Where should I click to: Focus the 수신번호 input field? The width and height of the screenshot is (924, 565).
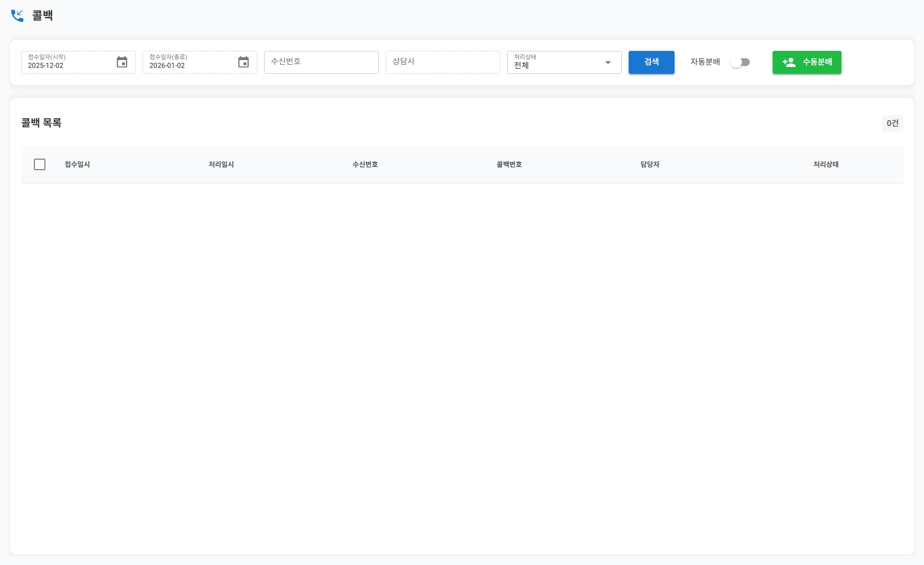[x=321, y=62]
